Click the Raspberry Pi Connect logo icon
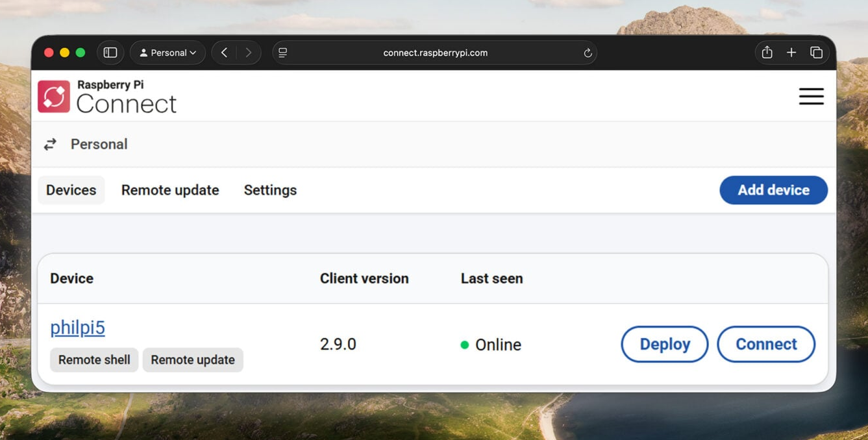The width and height of the screenshot is (868, 440). point(54,97)
